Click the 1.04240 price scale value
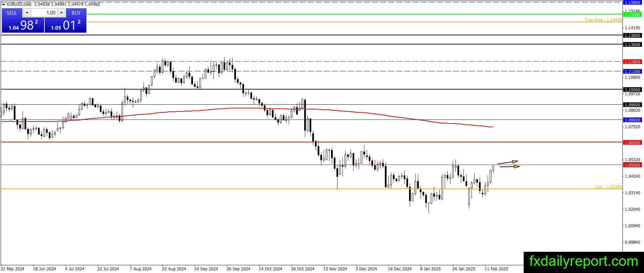 [x=632, y=176]
